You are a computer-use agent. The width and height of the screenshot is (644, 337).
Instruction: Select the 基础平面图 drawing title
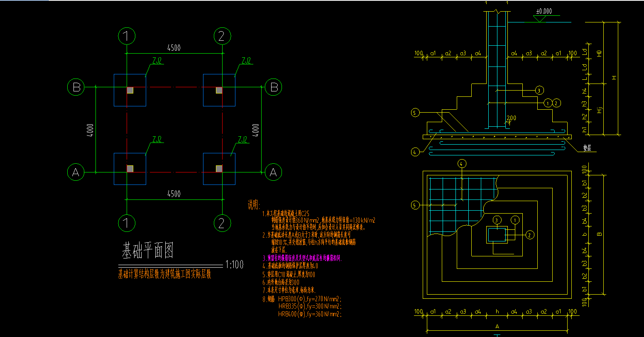click(147, 251)
